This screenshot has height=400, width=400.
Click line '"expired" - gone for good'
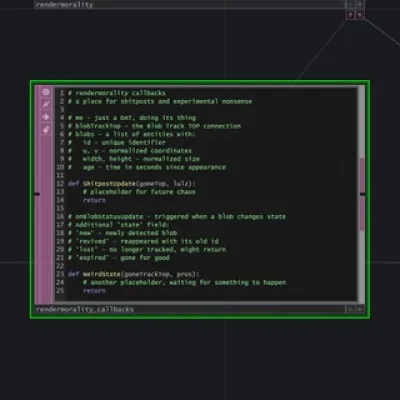tap(119, 258)
